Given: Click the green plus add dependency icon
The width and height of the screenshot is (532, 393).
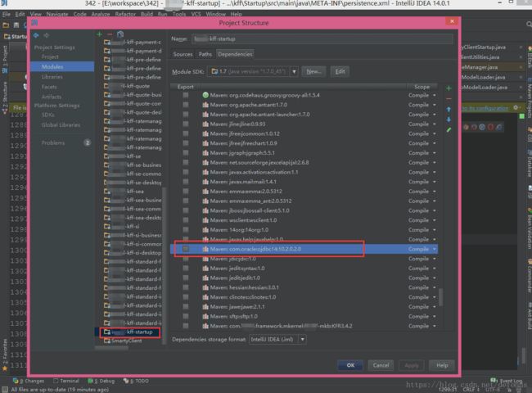Looking at the screenshot, I should pyautogui.click(x=449, y=88).
